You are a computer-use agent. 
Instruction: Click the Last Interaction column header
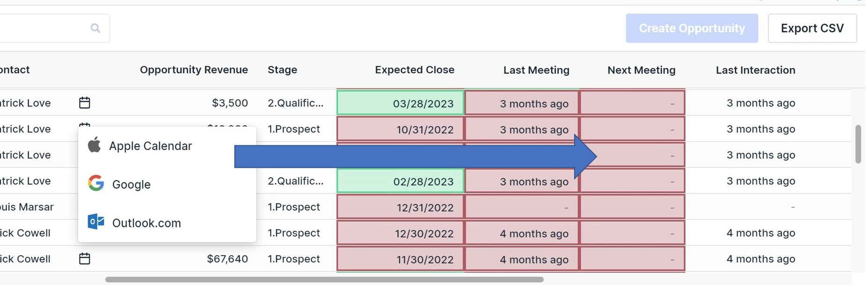(x=756, y=70)
